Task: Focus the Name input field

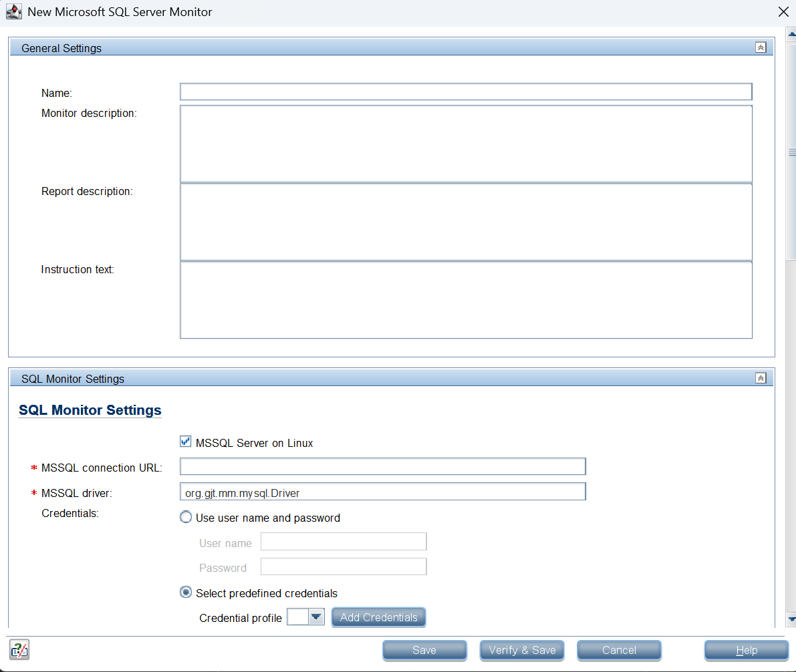Action: click(466, 92)
